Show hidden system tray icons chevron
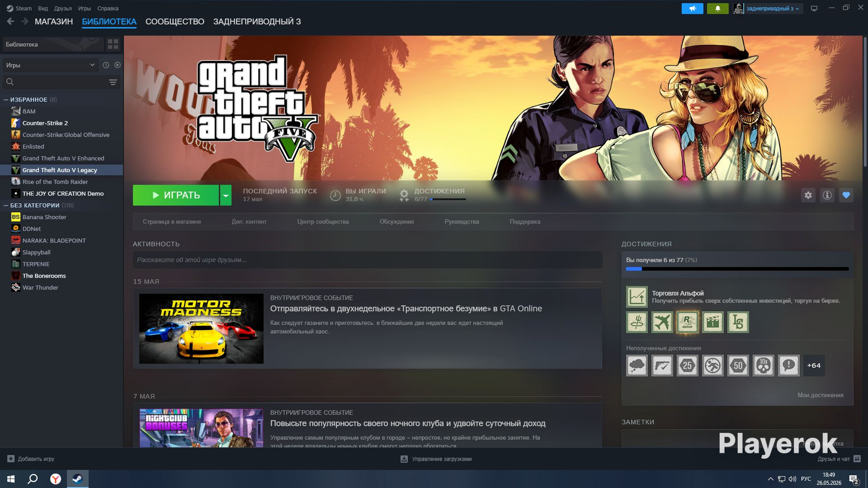Viewport: 868px width, 488px height. [770, 479]
